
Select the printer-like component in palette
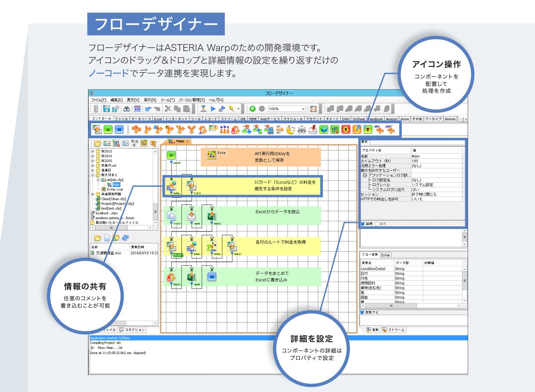pos(302,129)
